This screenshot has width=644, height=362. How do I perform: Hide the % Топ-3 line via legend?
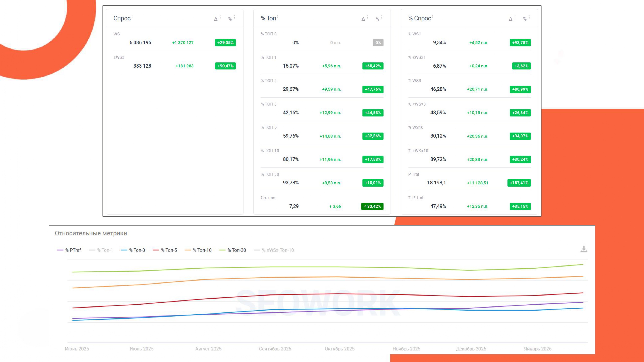(x=133, y=250)
